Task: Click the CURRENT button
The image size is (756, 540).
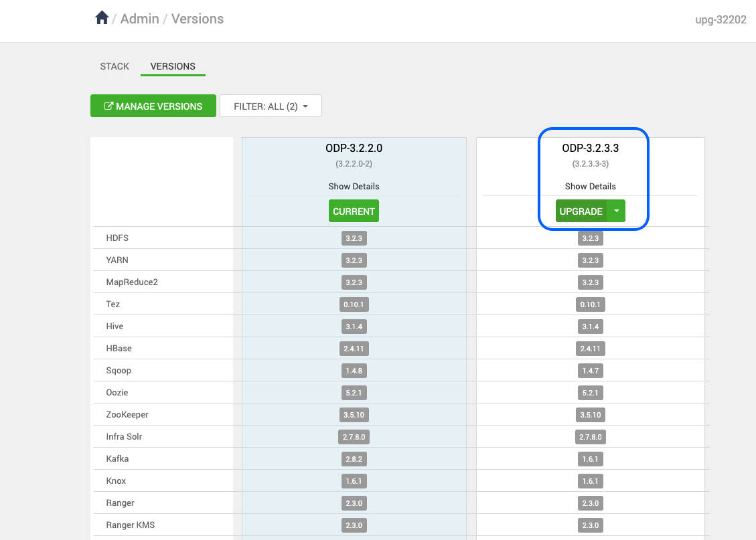Action: 354,211
